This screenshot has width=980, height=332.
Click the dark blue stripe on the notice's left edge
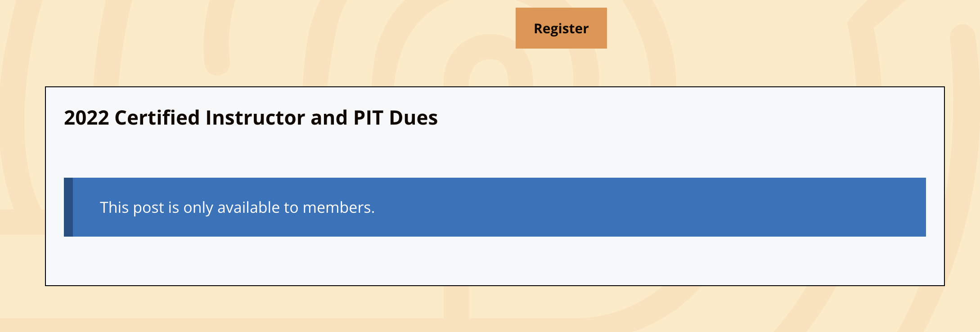click(68, 207)
